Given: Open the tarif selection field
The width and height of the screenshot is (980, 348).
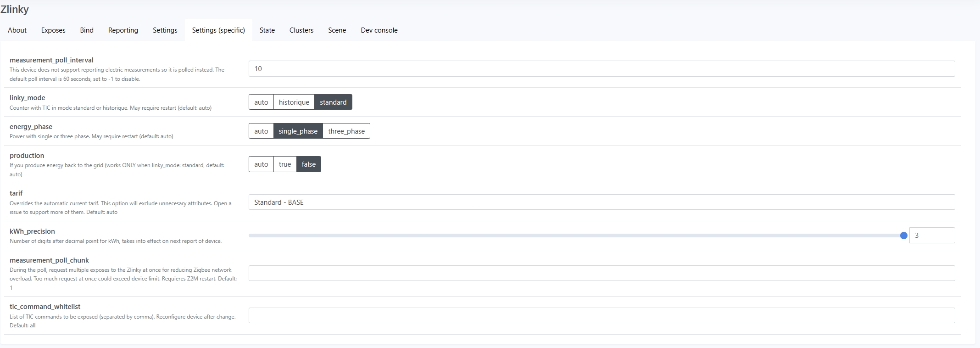Looking at the screenshot, I should 602,202.
